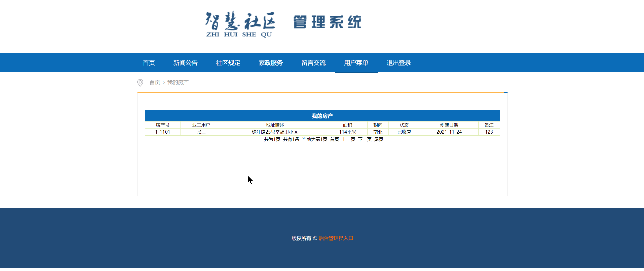Click the 备注 column header
The height and width of the screenshot is (271, 644).
pos(489,125)
